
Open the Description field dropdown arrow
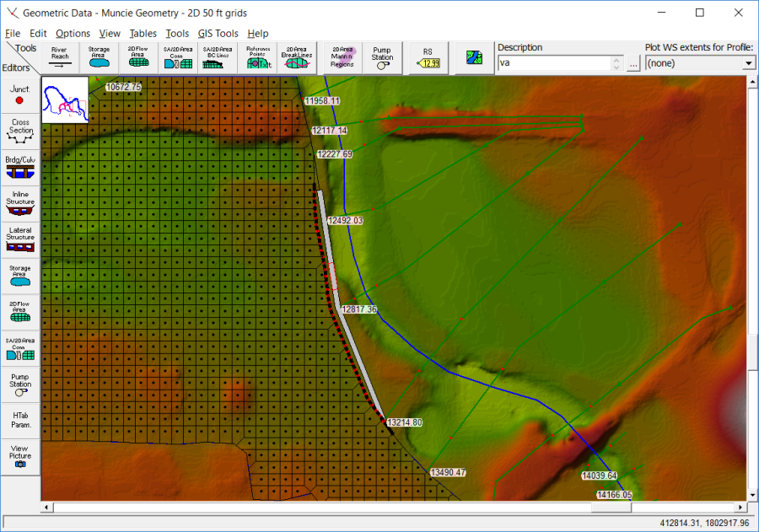tap(615, 62)
